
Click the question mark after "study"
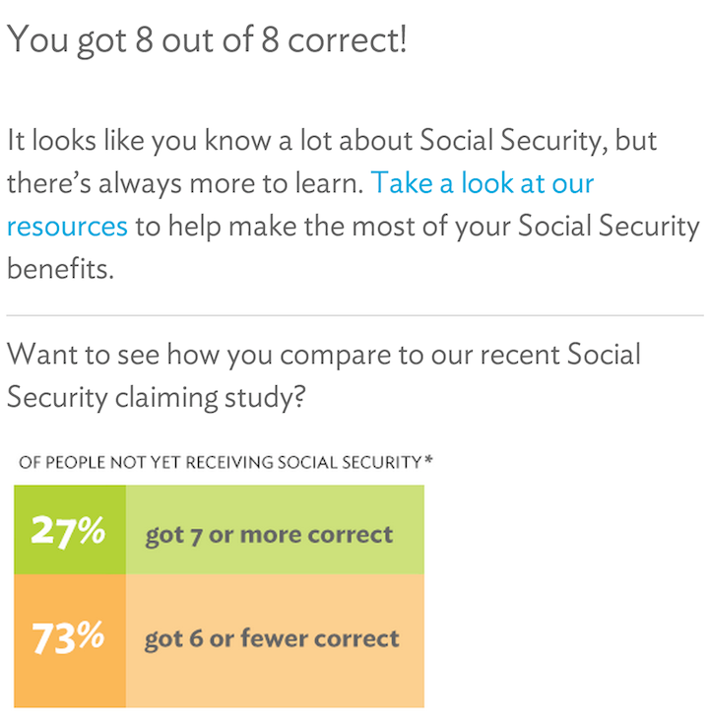(299, 396)
